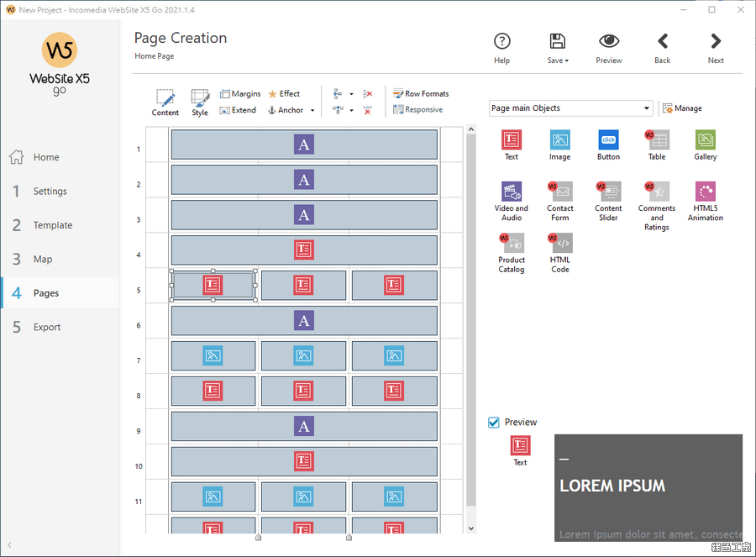Click the page grid vertical scrollbar thumb
The image size is (756, 557).
coord(471,320)
